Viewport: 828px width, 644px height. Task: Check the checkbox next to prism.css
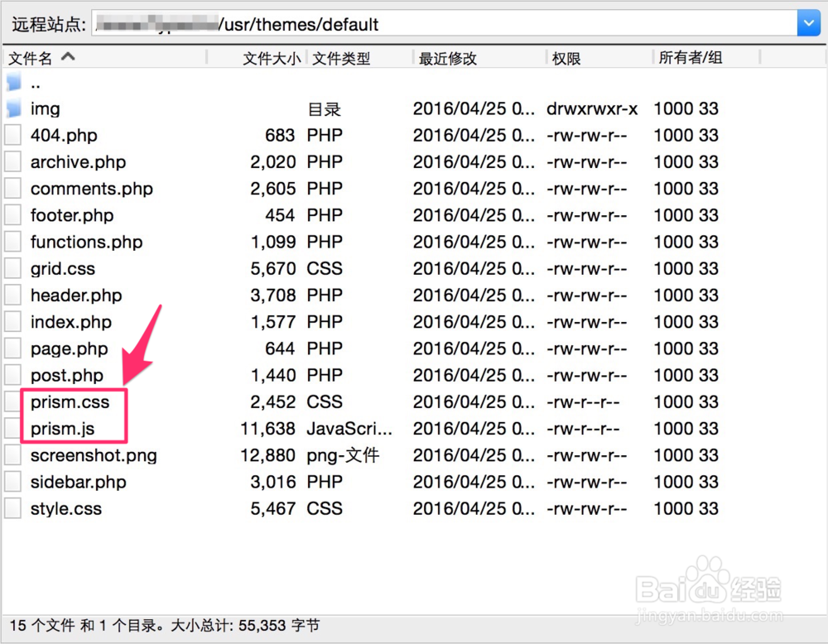point(12,401)
